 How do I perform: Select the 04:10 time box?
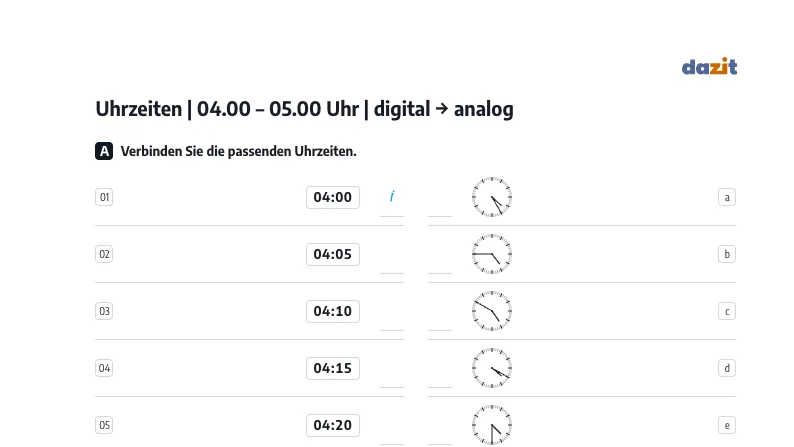(333, 311)
